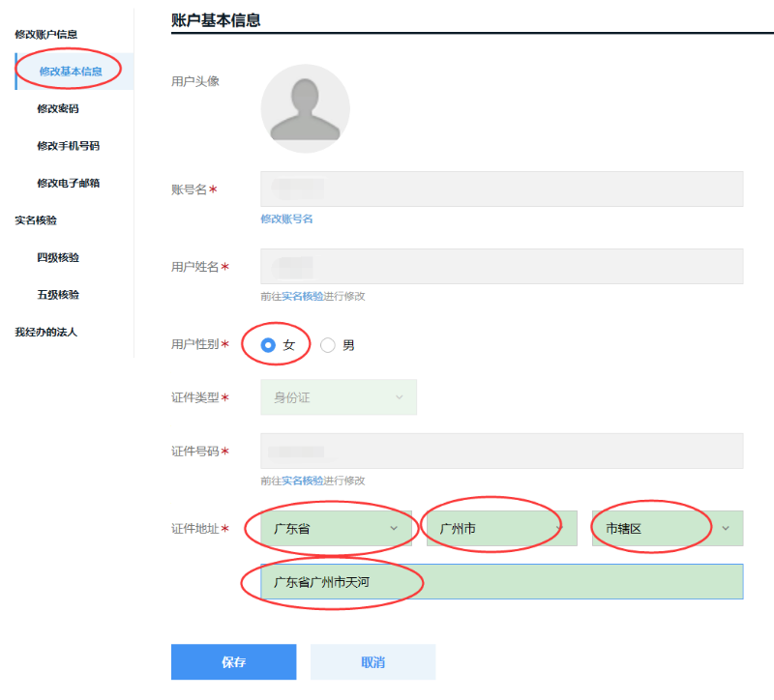Open the 我经办的法人 section
The width and height of the screenshot is (774, 700).
tap(47, 331)
